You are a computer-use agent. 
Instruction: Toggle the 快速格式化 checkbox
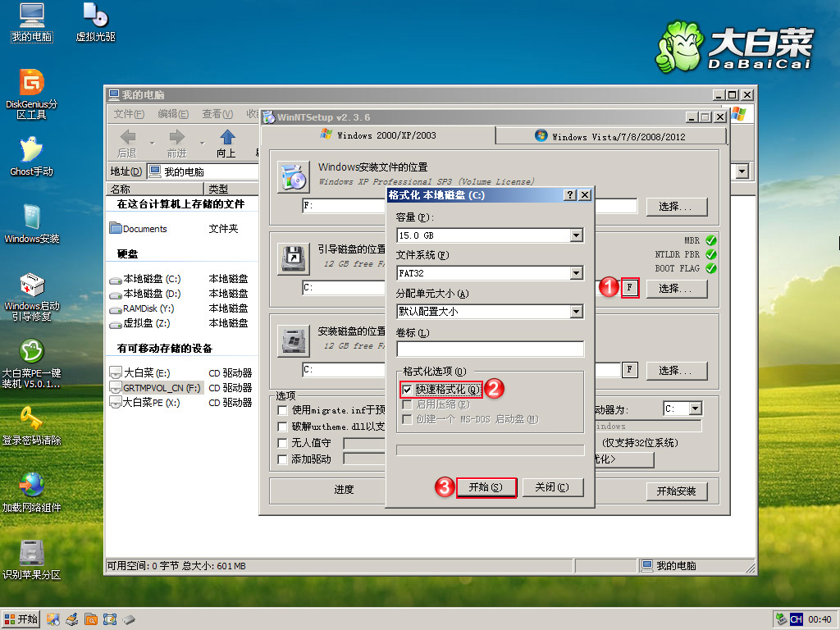(x=407, y=390)
